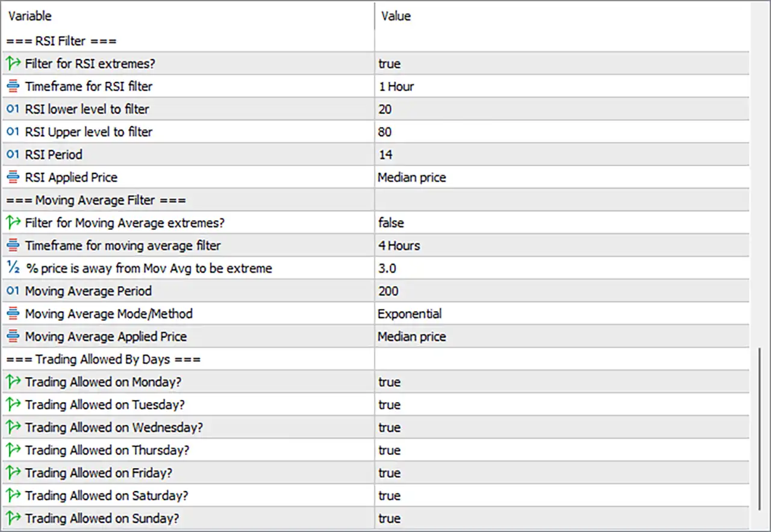771x532 pixels.
Task: Click the boolean icon beside Filter for RSI extremes
Action: 13,63
